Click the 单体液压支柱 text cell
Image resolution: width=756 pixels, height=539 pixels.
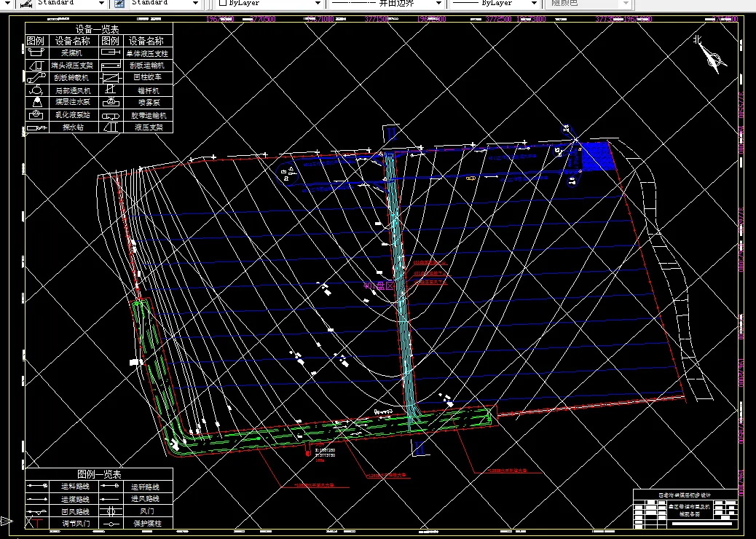[148, 53]
